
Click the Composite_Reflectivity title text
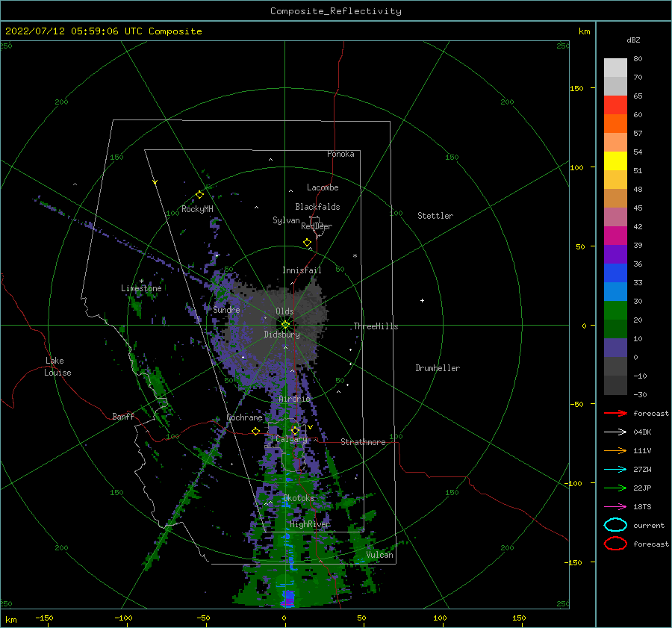pyautogui.click(x=336, y=11)
